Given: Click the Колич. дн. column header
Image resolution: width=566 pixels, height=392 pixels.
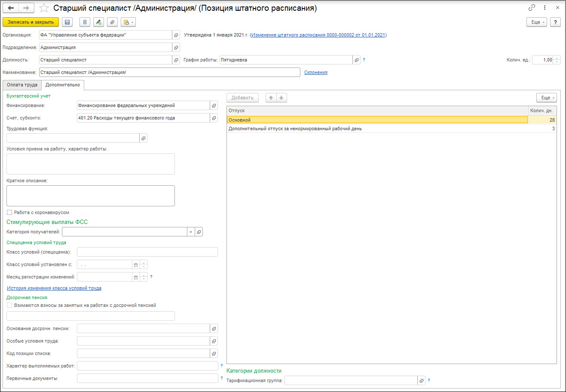Looking at the screenshot, I should click(x=542, y=110).
